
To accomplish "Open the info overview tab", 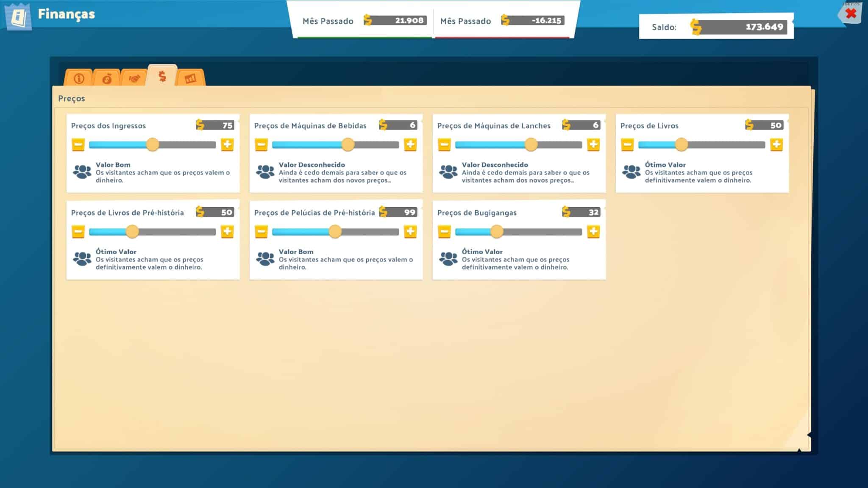I will pyautogui.click(x=79, y=78).
